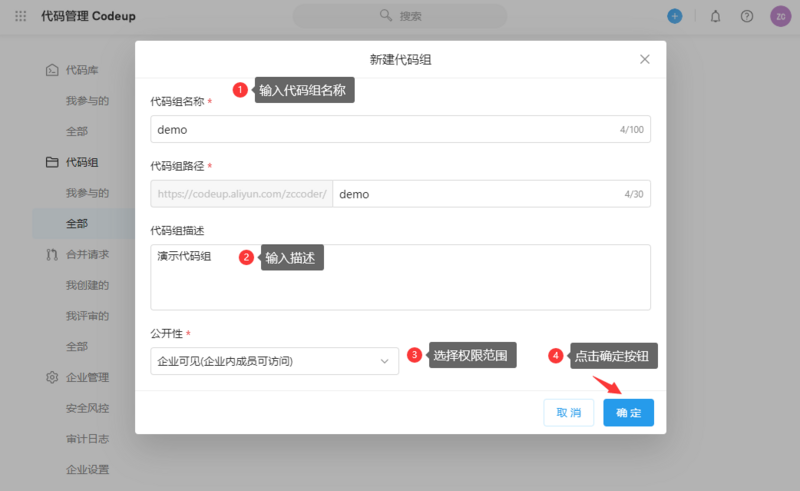Image resolution: width=800 pixels, height=491 pixels.
Task: Open 我参与的 under 代码库
Action: [x=87, y=101]
